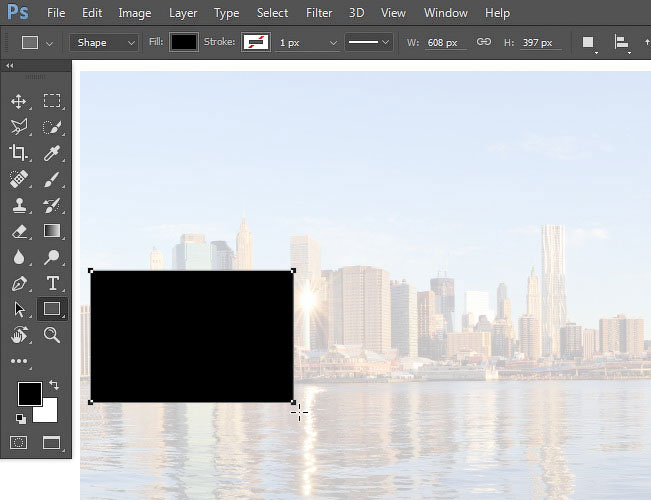Select the Horizontal Type tool
Screen dimensions: 651x500
click(x=52, y=283)
